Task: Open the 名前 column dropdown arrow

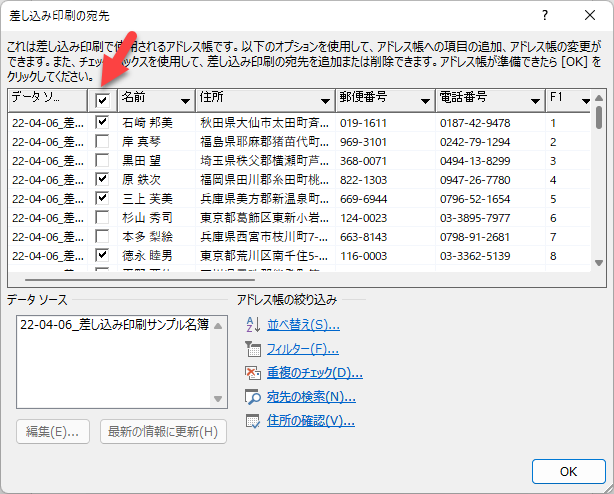Action: click(x=185, y=100)
